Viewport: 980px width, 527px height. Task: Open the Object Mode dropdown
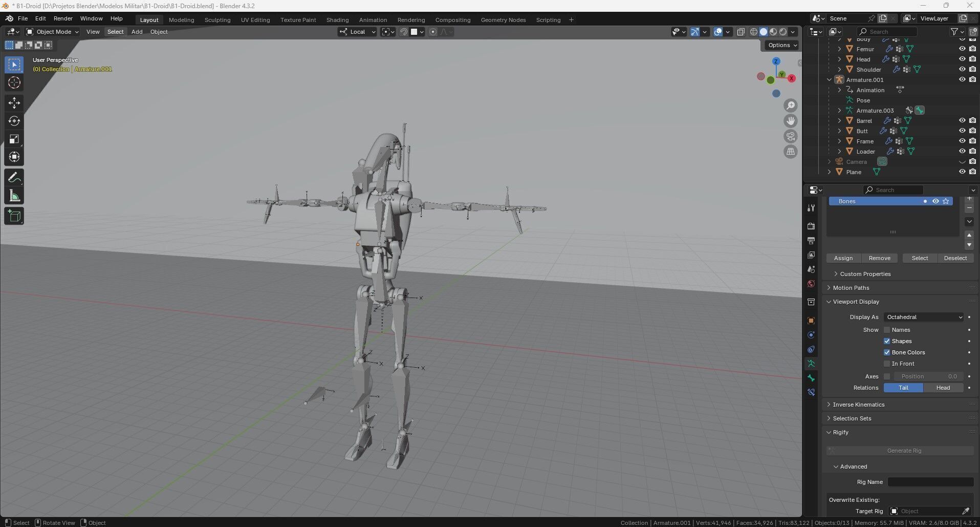[53, 32]
